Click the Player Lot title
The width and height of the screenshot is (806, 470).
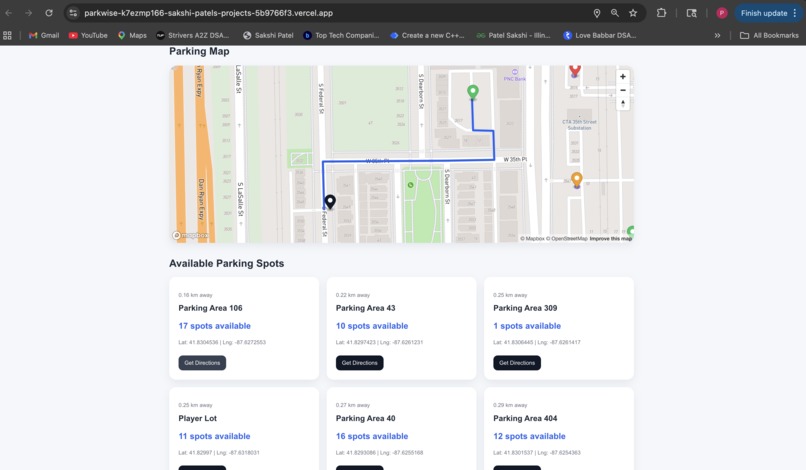coord(197,419)
